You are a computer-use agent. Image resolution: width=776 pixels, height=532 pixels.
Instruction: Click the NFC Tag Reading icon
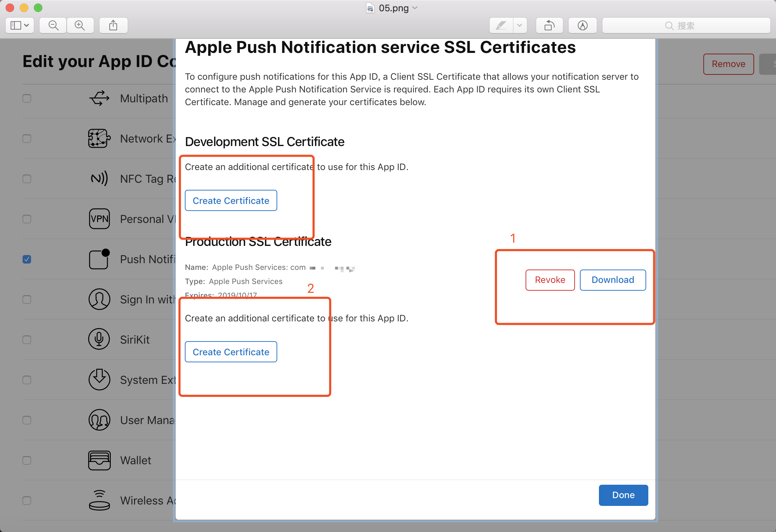coord(99,179)
